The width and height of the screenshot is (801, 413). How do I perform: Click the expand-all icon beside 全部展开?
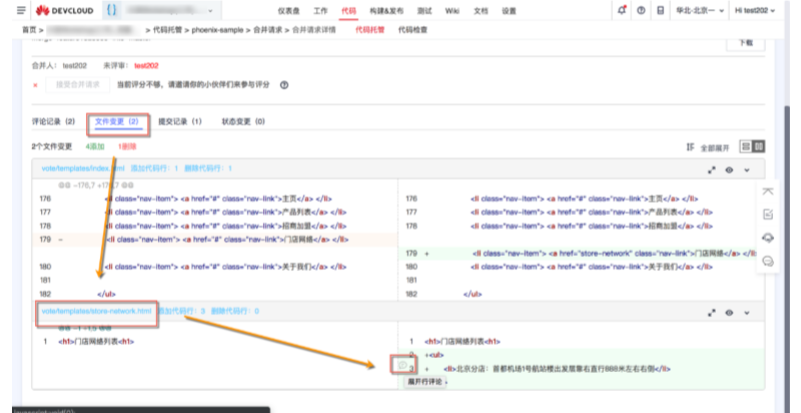(690, 147)
